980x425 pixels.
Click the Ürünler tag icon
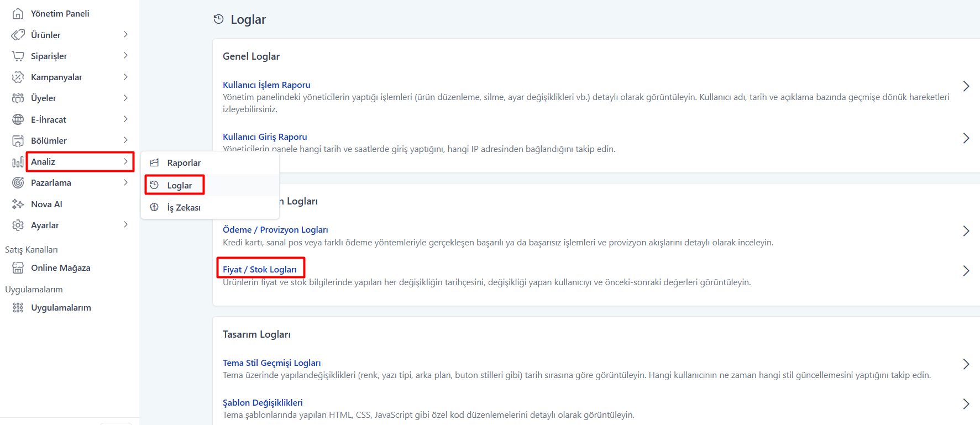(x=18, y=35)
